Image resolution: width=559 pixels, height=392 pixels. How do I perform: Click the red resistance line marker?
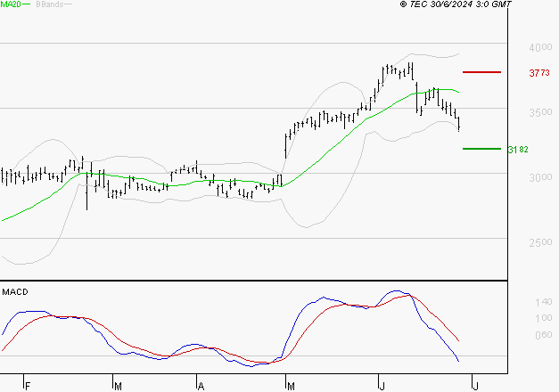tap(481, 72)
